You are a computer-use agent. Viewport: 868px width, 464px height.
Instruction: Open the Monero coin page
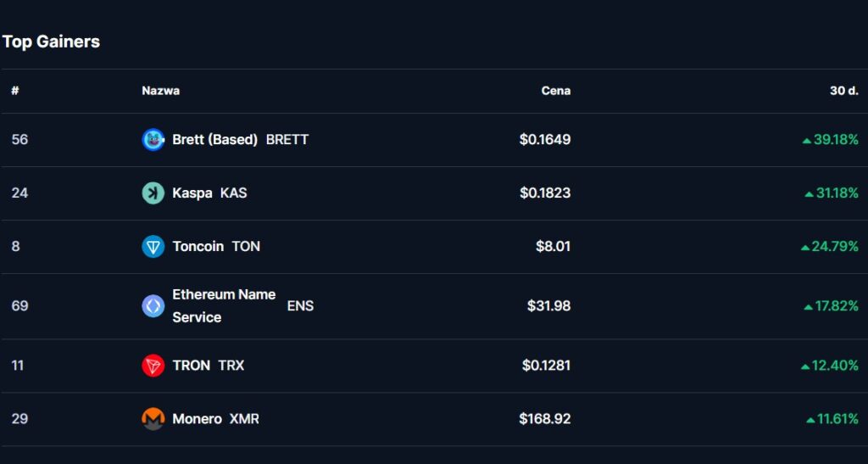coord(197,418)
